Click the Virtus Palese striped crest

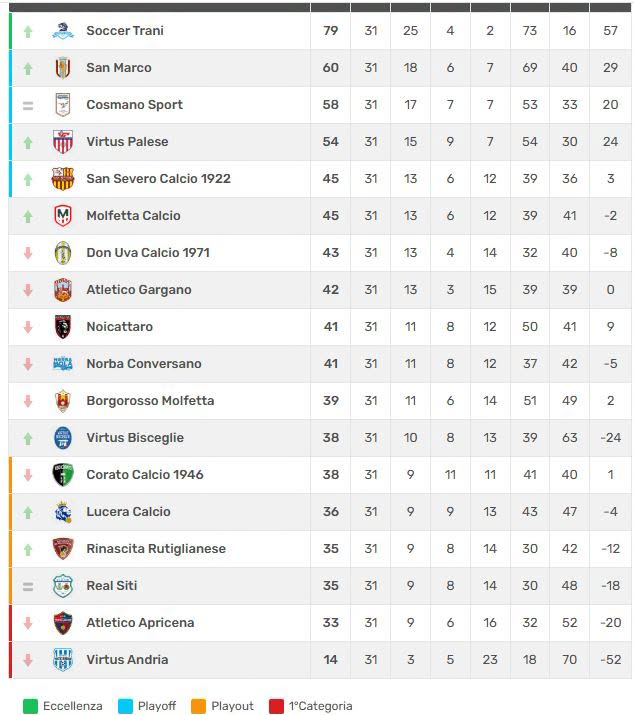(x=63, y=142)
